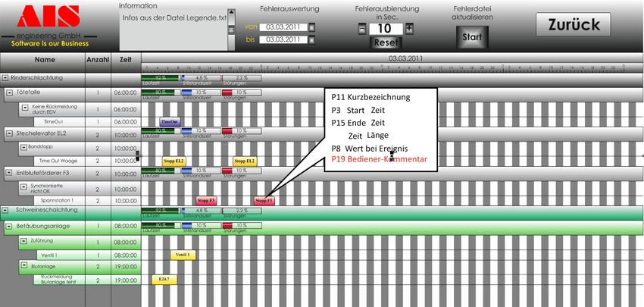Reset the Fehlerausblendung value

386,42
